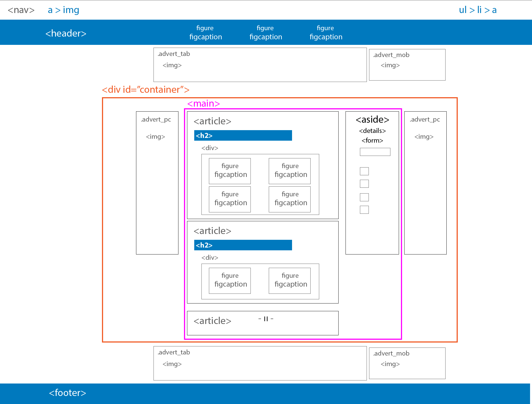Click the third <article> box with '- II -'
This screenshot has width=532, height=404.
tap(263, 323)
